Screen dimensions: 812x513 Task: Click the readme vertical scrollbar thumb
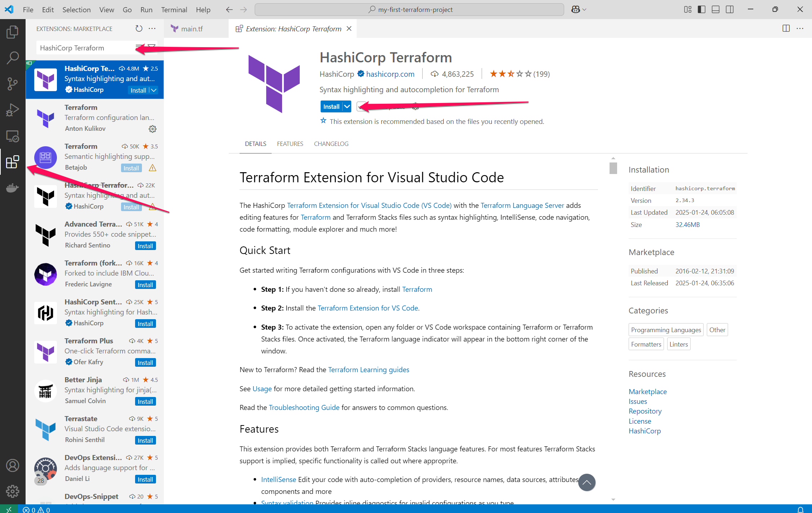[x=613, y=168]
